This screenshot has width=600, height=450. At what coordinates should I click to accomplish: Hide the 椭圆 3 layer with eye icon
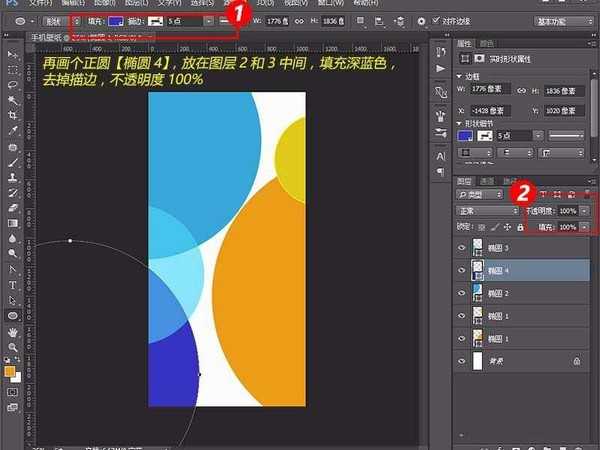point(462,247)
